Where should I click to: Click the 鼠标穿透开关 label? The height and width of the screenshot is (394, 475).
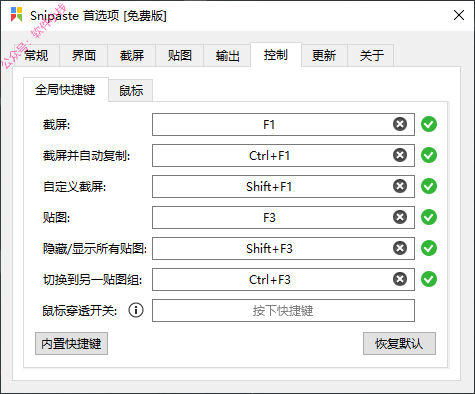80,311
